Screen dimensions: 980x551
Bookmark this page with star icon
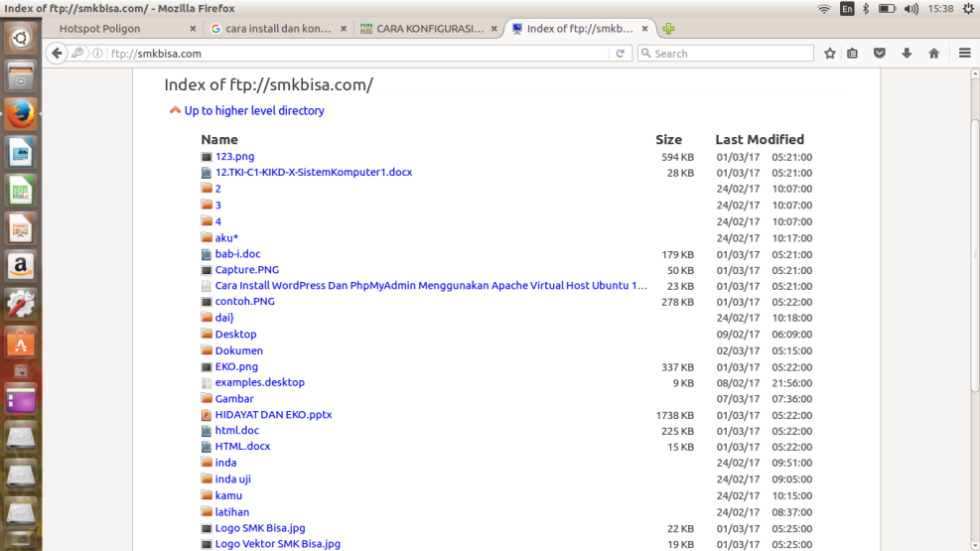point(829,53)
